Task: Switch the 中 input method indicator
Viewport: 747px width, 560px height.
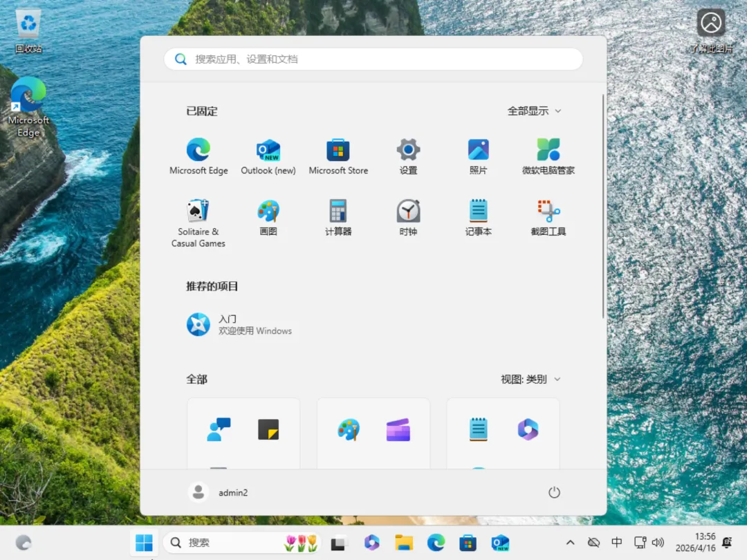Action: 616,543
